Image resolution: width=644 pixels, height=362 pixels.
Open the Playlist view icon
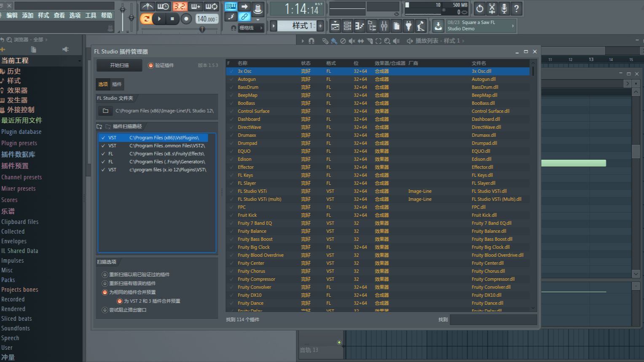[335, 26]
